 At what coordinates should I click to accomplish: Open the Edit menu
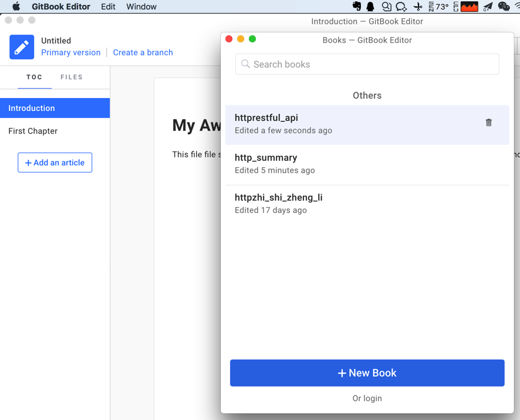(x=108, y=6)
